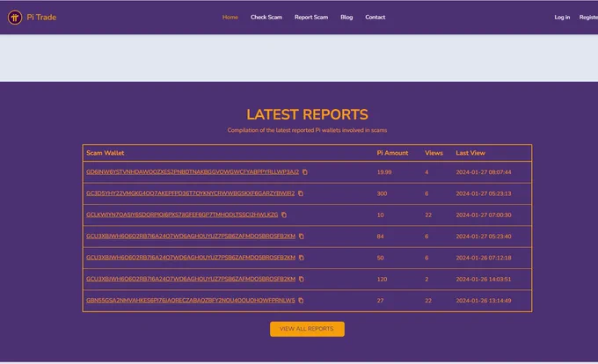This screenshot has width=598, height=364.
Task: Copy the wallet in the row with amount 120
Action: pos(302,279)
